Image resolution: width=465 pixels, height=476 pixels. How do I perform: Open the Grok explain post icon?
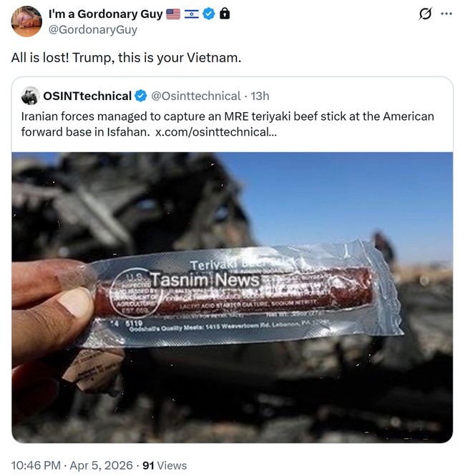point(425,14)
